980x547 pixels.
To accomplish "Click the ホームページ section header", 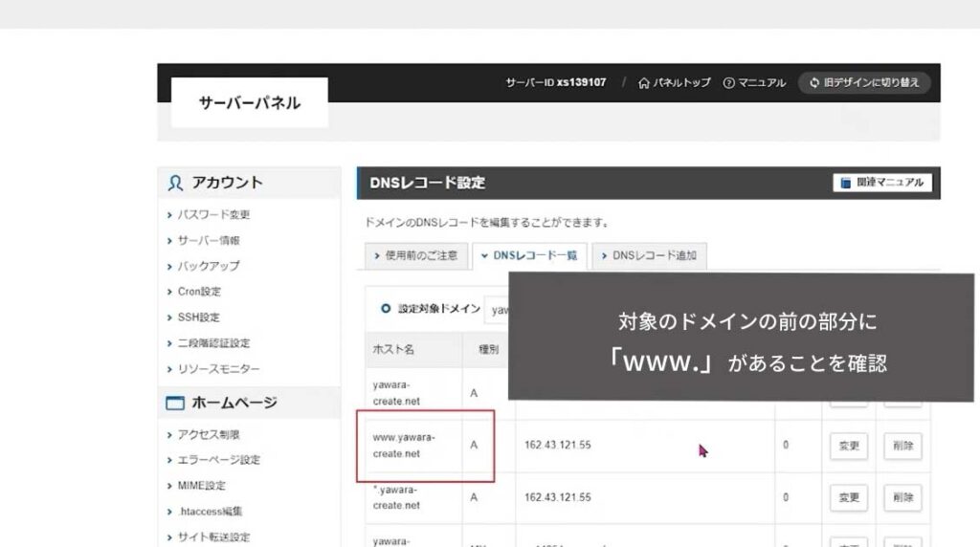I will [x=250, y=403].
